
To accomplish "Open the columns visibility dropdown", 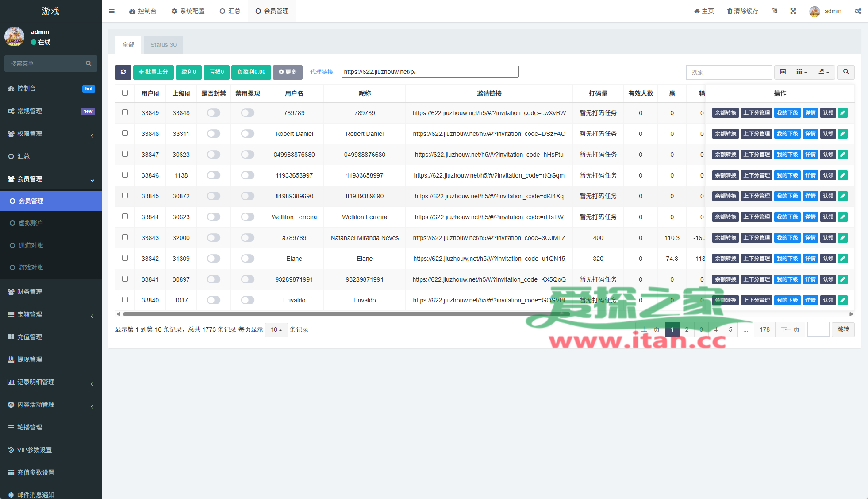I will [x=802, y=72].
